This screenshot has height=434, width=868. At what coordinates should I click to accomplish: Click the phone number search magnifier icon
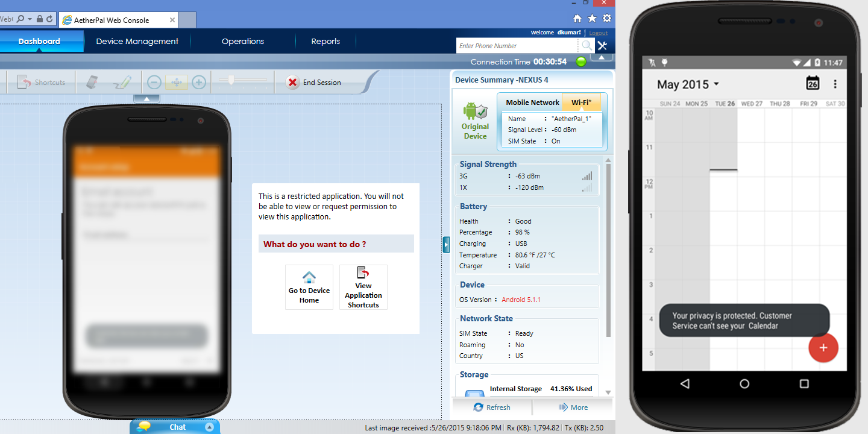[x=586, y=46]
